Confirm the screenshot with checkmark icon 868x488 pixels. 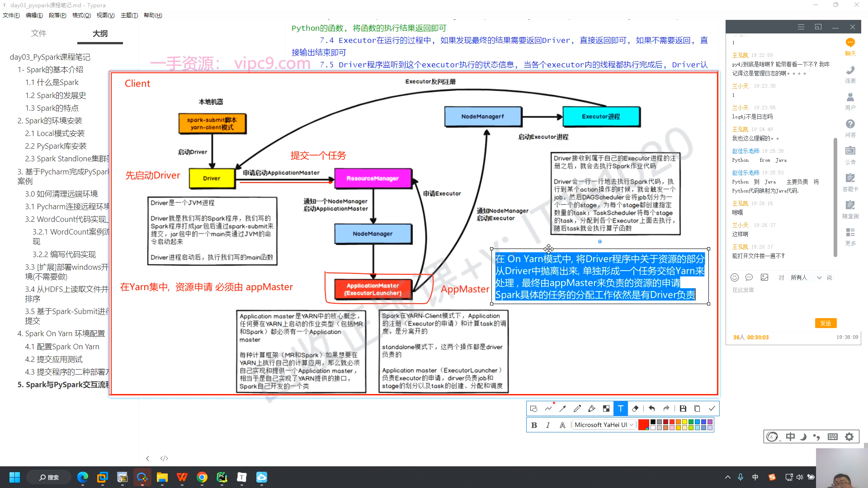(x=712, y=408)
